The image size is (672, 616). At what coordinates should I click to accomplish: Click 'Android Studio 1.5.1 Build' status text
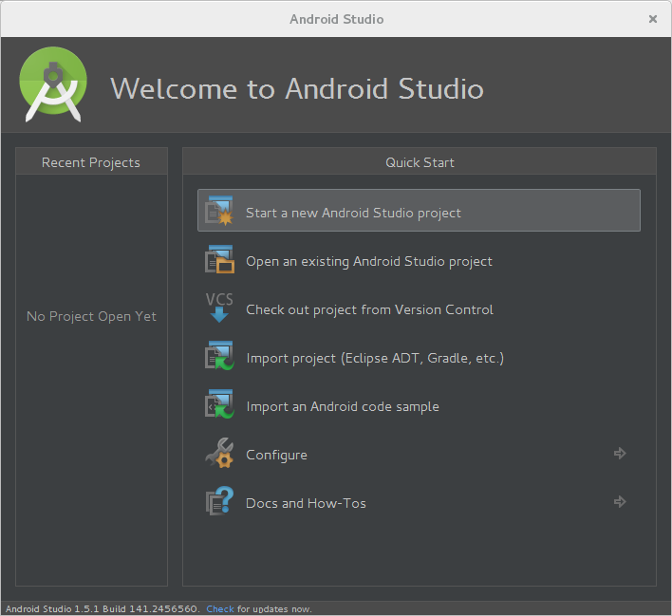coord(102,608)
